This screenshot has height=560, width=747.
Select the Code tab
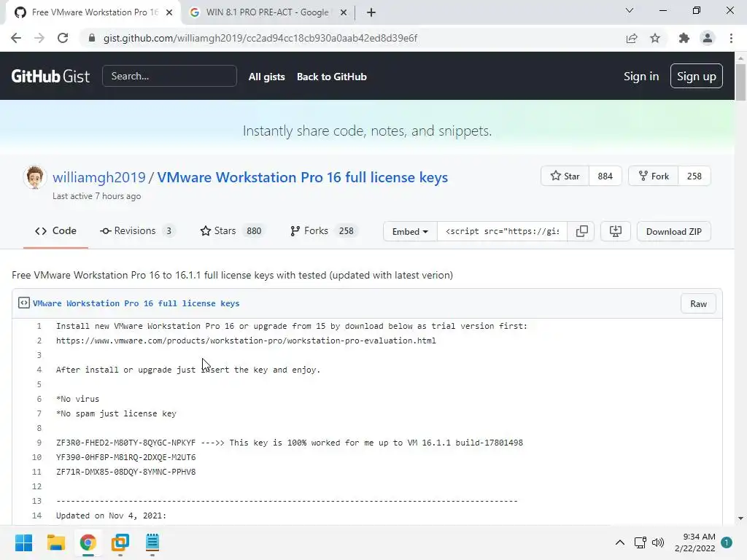tap(55, 231)
